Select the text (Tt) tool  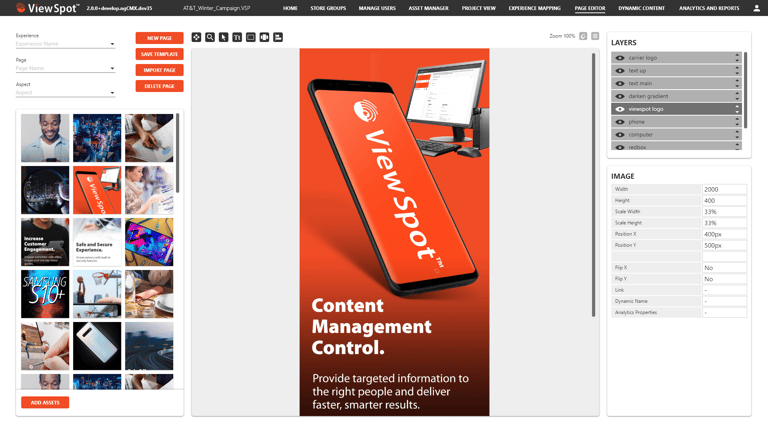click(237, 37)
